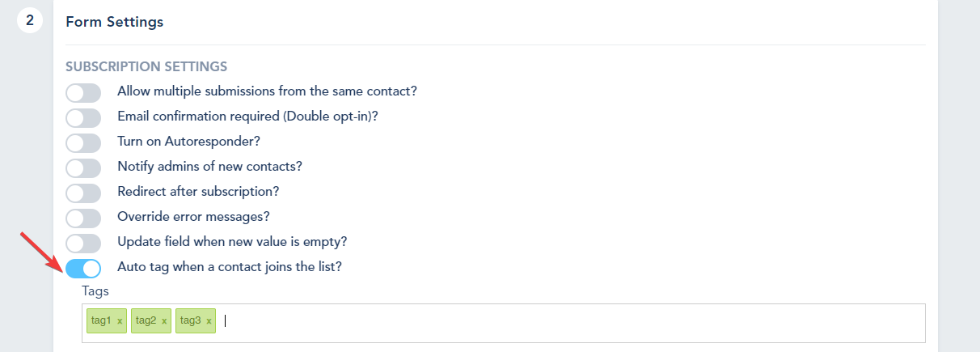The height and width of the screenshot is (352, 980).
Task: Toggle Redirect after subscription switch on
Action: click(x=83, y=193)
